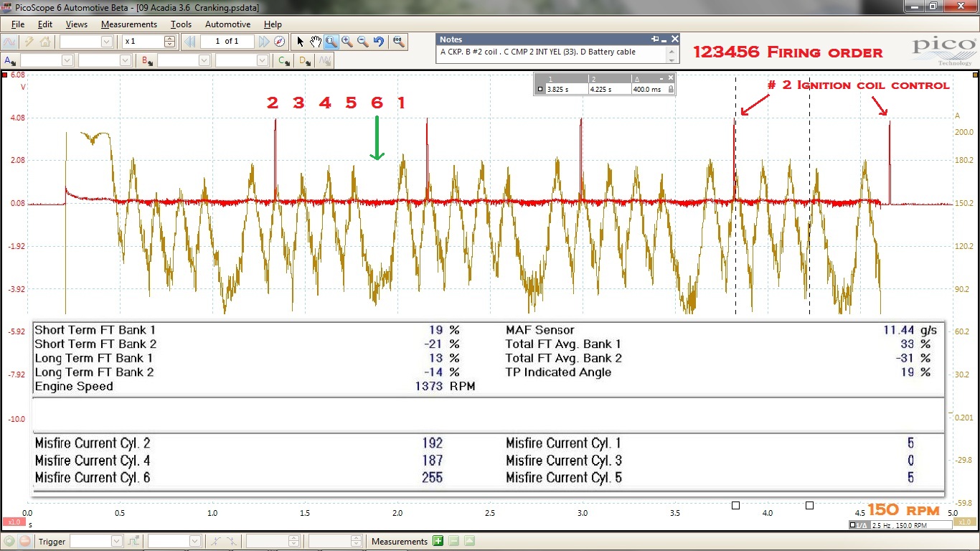Click the start capture button
The image size is (980, 551).
(9, 542)
